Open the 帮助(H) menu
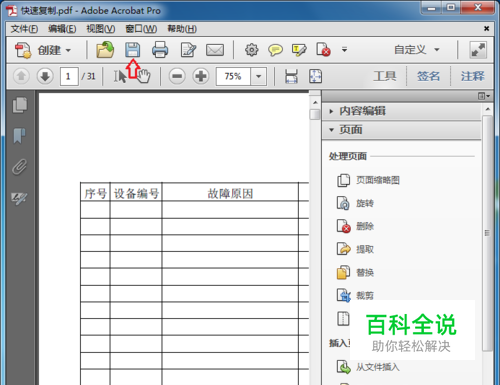 pos(182,29)
